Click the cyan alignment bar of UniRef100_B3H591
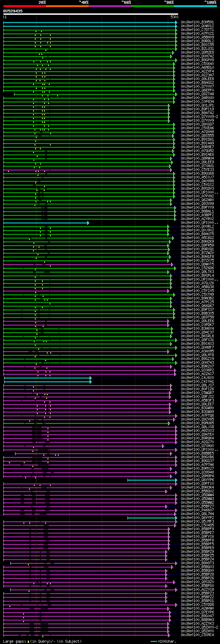 (x=90, y=22)
